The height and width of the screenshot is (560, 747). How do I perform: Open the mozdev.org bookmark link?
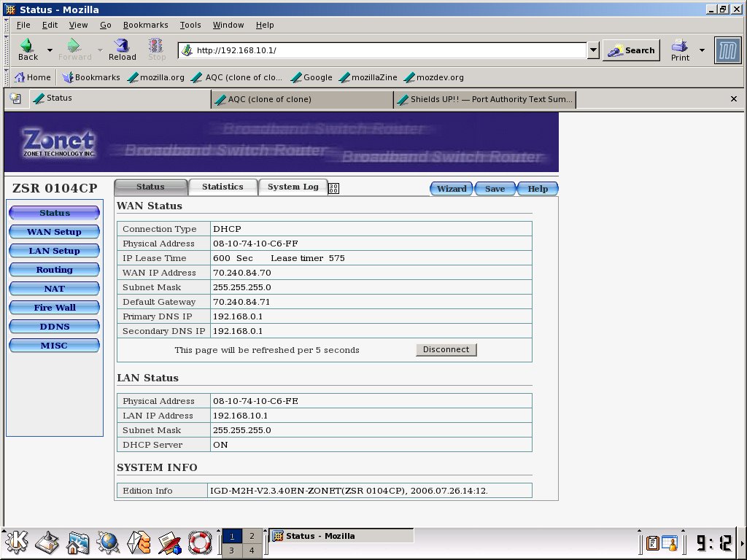[x=434, y=77]
